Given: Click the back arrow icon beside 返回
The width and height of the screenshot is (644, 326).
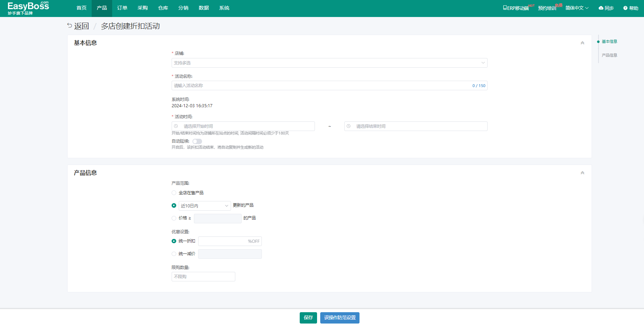Looking at the screenshot, I should 70,25.
